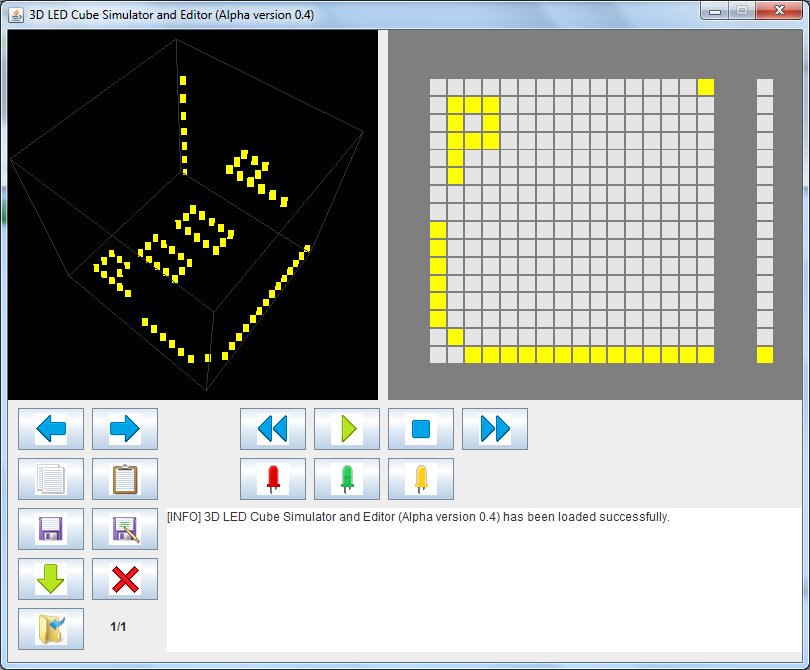This screenshot has height=670, width=810.
Task: Click the green down-arrow button
Action: coord(51,579)
